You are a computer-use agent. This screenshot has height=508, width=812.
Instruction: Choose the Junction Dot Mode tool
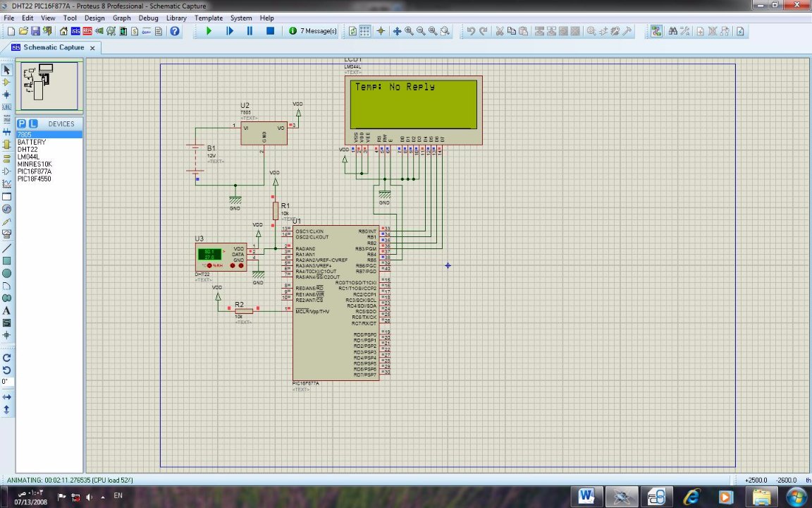(7, 95)
